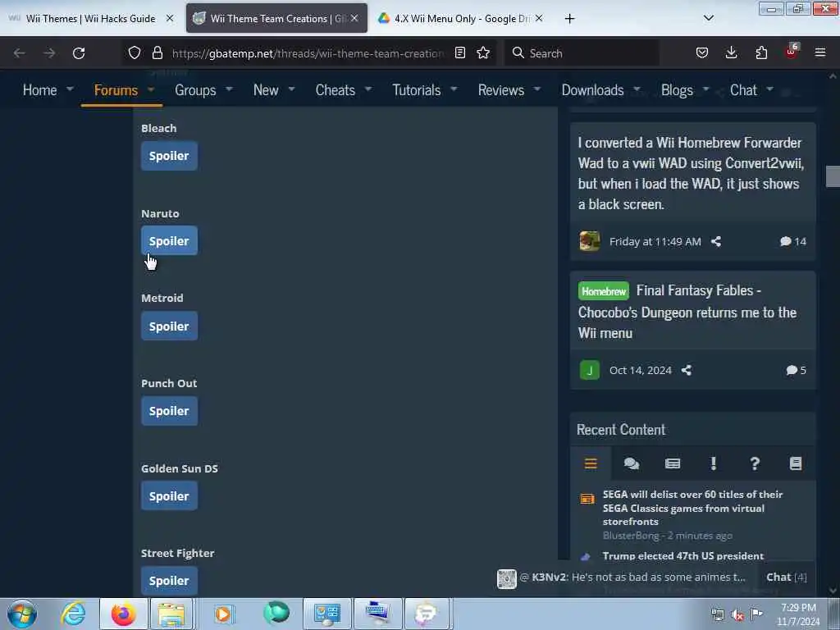Open the downloads arrow icon
840x630 pixels.
[x=731, y=52]
